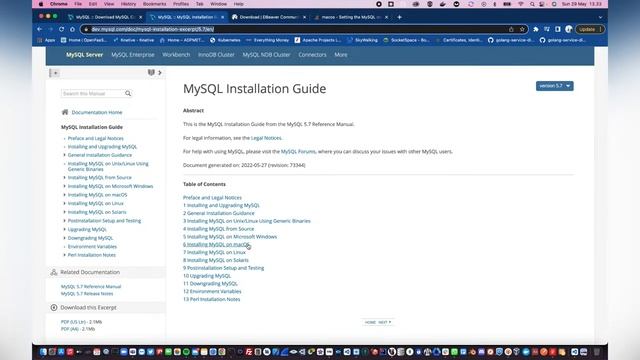The image size is (640, 360).
Task: Select InnoDB Cluster in site navigation
Action: [x=216, y=55]
